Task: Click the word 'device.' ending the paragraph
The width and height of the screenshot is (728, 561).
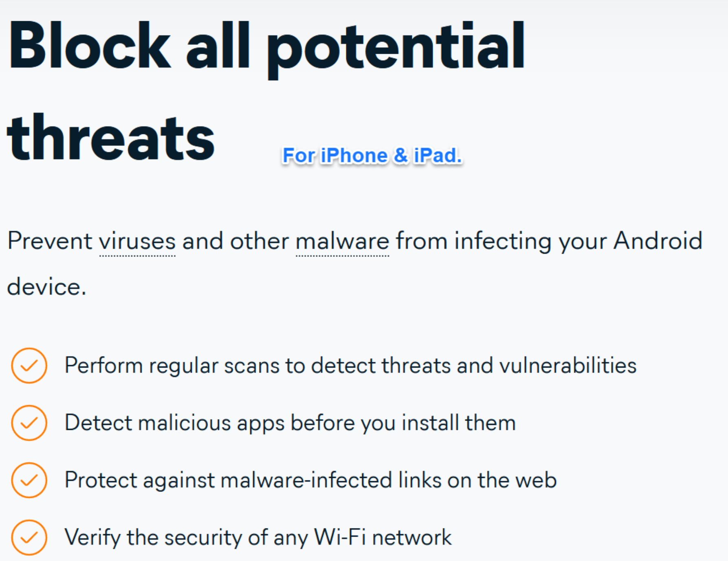Action: [x=47, y=287]
